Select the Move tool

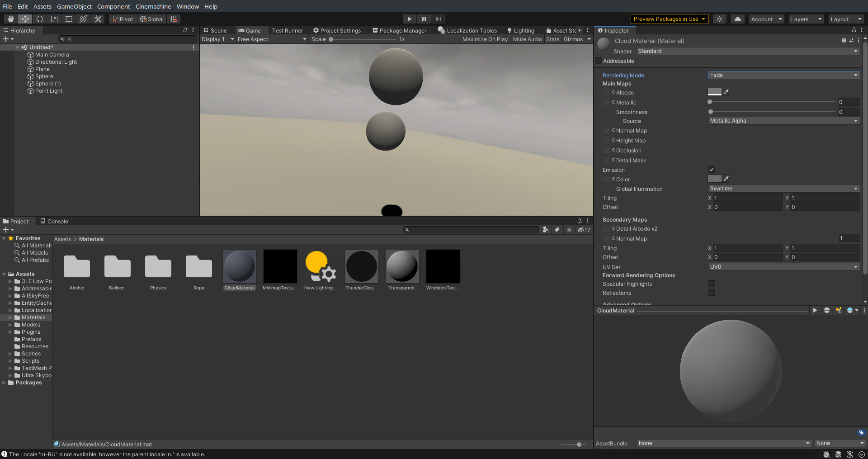point(25,19)
